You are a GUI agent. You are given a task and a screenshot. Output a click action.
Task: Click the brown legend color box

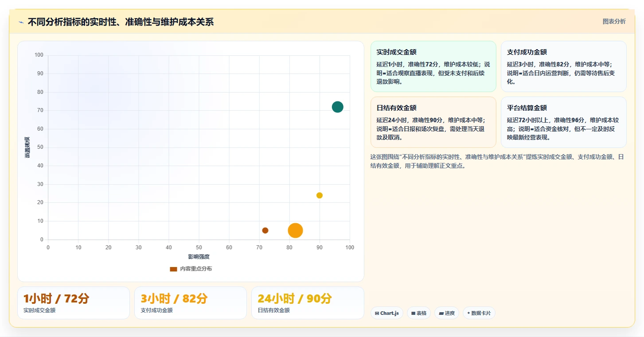click(x=173, y=269)
